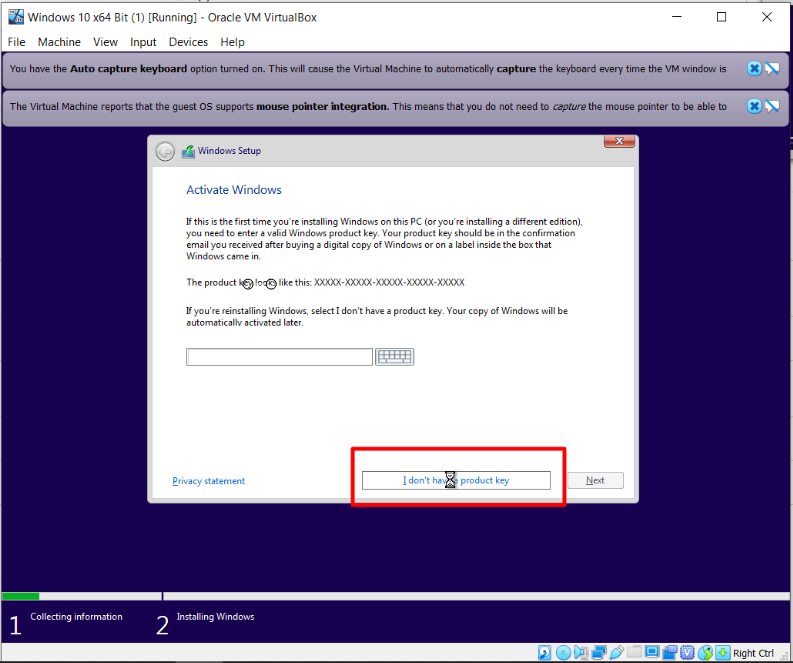Open the Privacy statement link

pyautogui.click(x=208, y=481)
